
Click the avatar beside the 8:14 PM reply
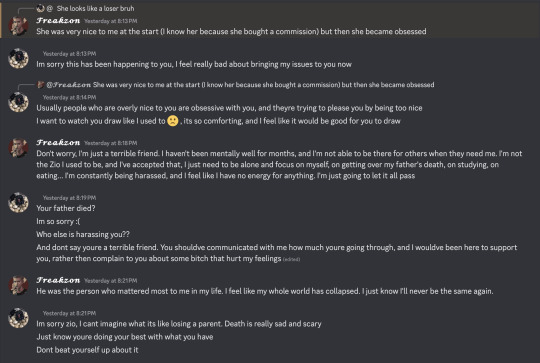[18, 102]
